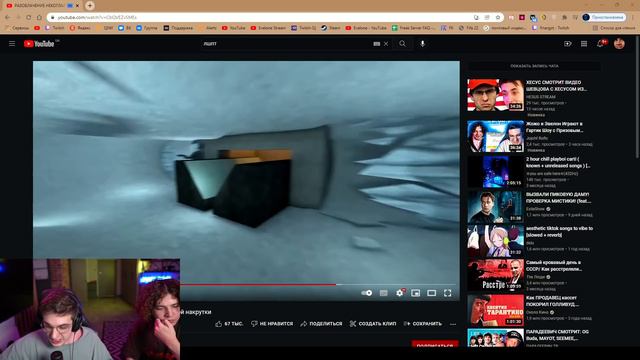Open the Evelone Stream bookmark

268,28
